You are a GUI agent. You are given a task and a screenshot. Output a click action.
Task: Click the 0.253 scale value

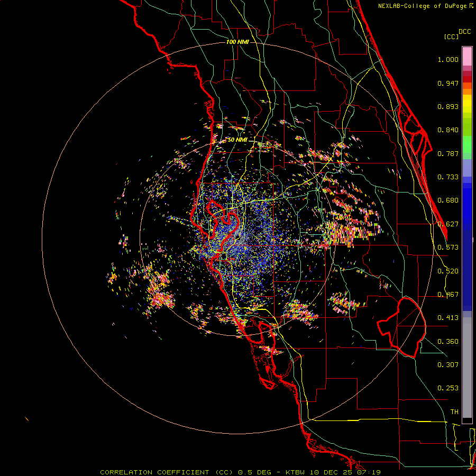tap(448, 388)
